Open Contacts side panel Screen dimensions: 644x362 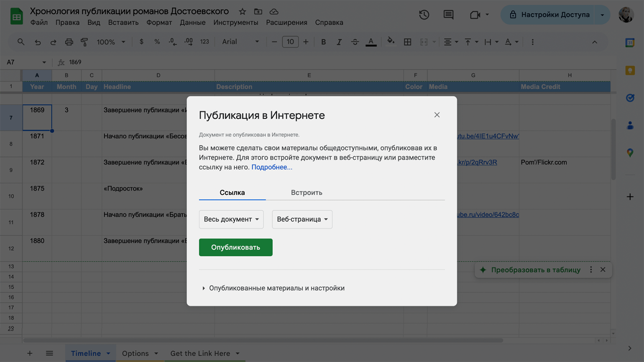[630, 125]
